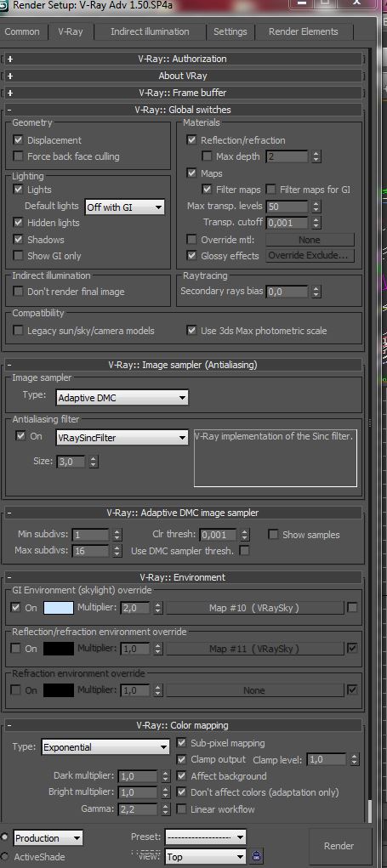Collapse the V-Ray:: Color mapping rollout
387x868 pixels.
pos(183,725)
